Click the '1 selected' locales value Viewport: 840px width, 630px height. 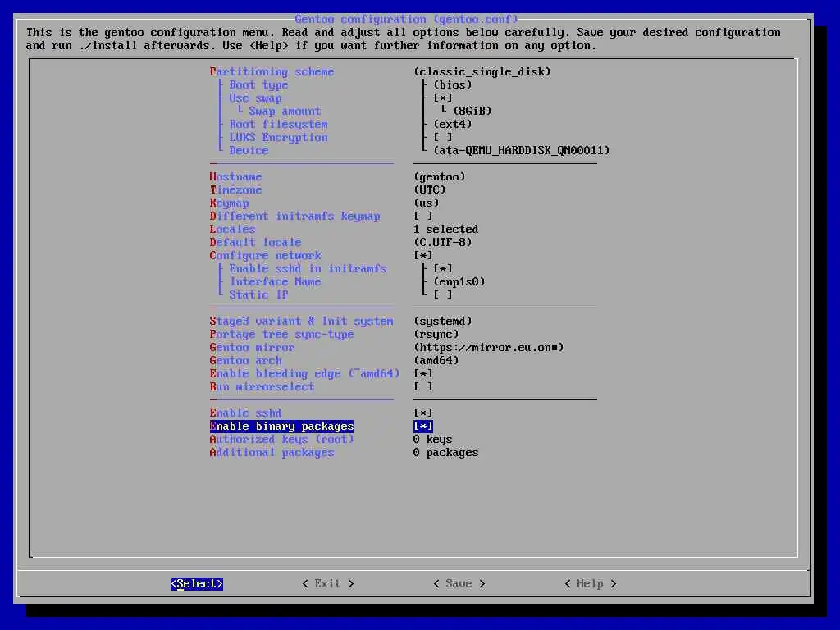click(445, 230)
